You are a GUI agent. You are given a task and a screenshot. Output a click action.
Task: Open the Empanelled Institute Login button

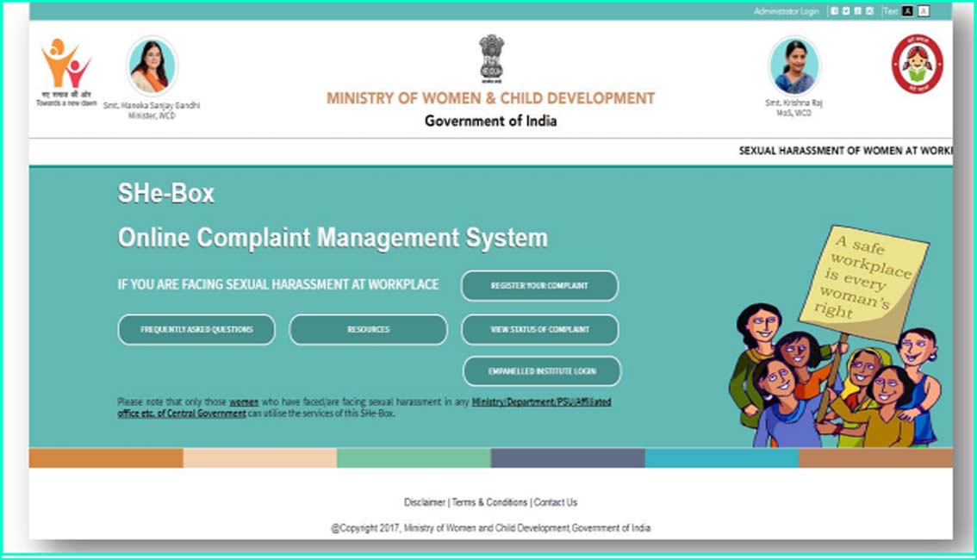(x=542, y=371)
